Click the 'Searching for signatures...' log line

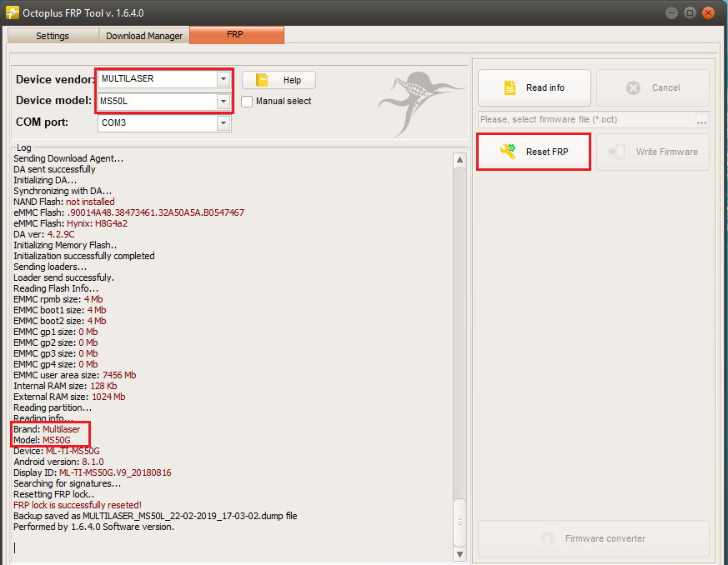tap(68, 483)
